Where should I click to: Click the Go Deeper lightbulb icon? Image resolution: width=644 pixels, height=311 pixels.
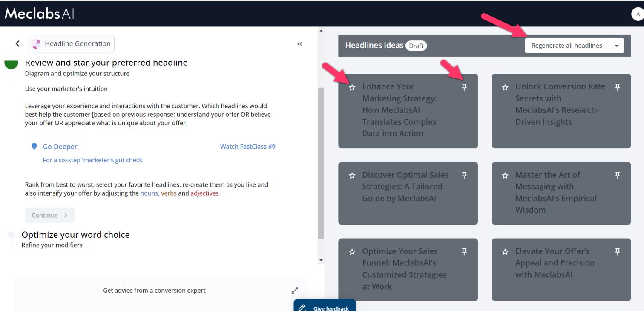(34, 147)
